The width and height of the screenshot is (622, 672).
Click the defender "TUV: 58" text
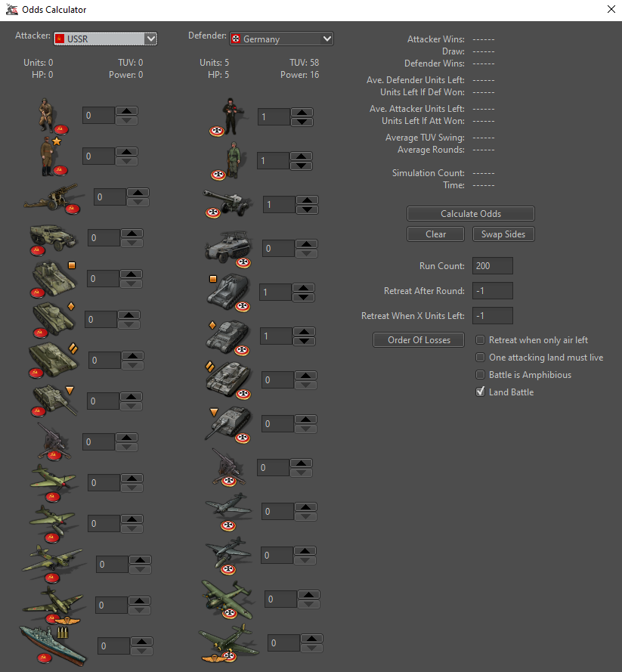point(304,63)
